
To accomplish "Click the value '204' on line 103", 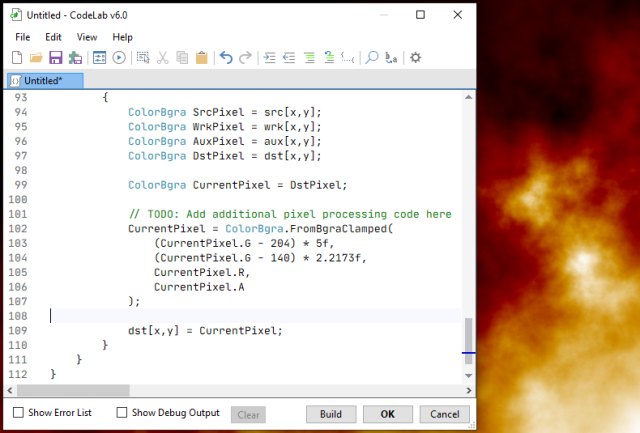I will pos(280,243).
